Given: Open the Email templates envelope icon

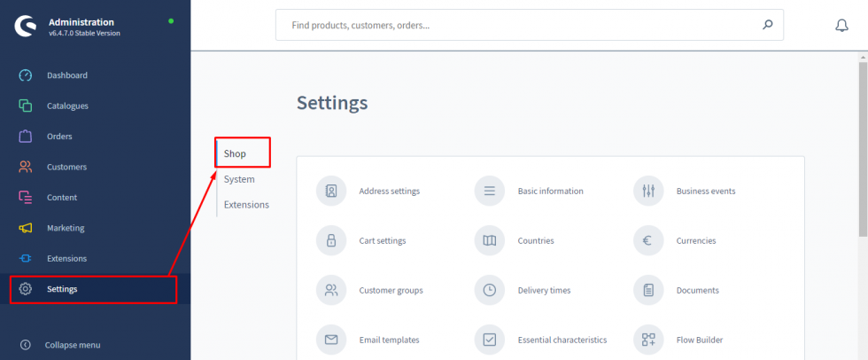Looking at the screenshot, I should point(330,340).
